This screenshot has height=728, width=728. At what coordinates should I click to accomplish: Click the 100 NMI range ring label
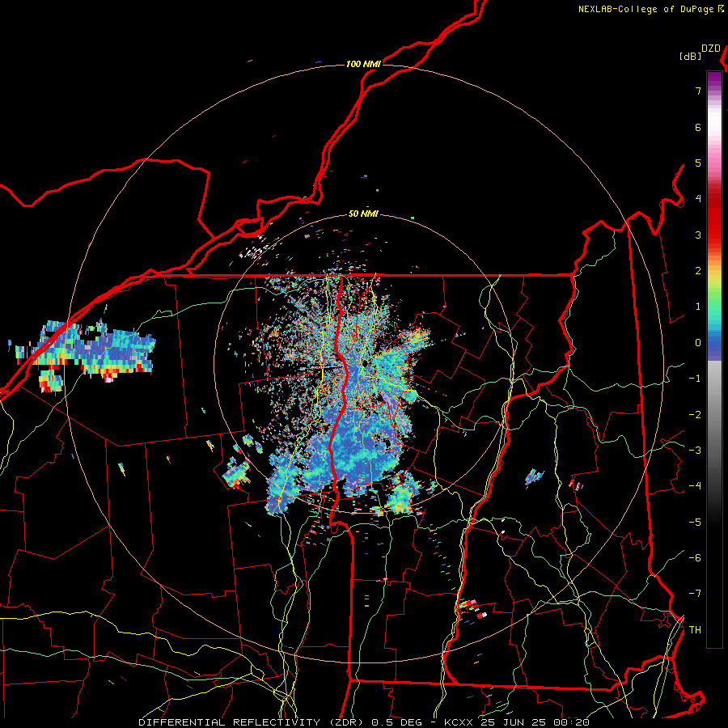click(x=363, y=64)
